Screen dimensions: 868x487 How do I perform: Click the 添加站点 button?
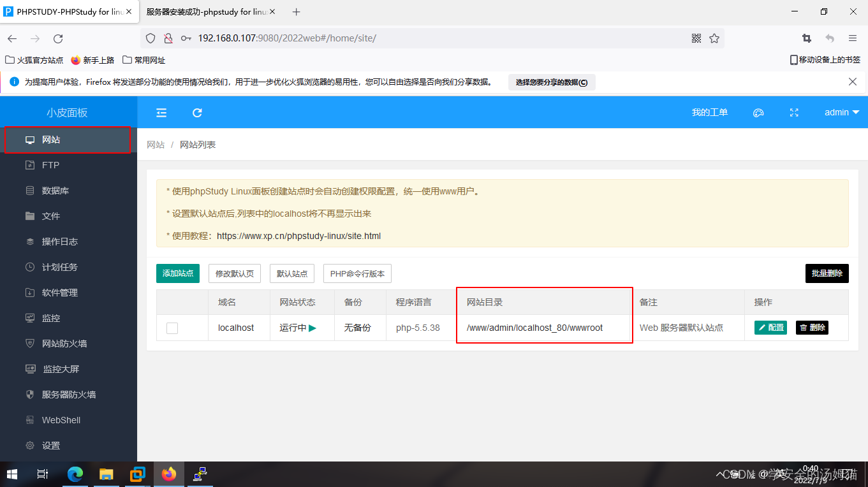(x=178, y=273)
